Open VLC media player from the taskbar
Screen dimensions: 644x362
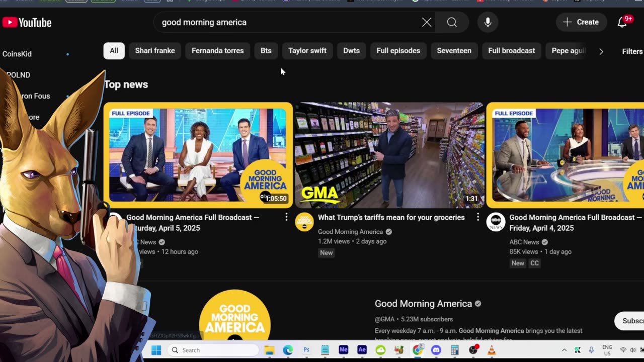492,350
